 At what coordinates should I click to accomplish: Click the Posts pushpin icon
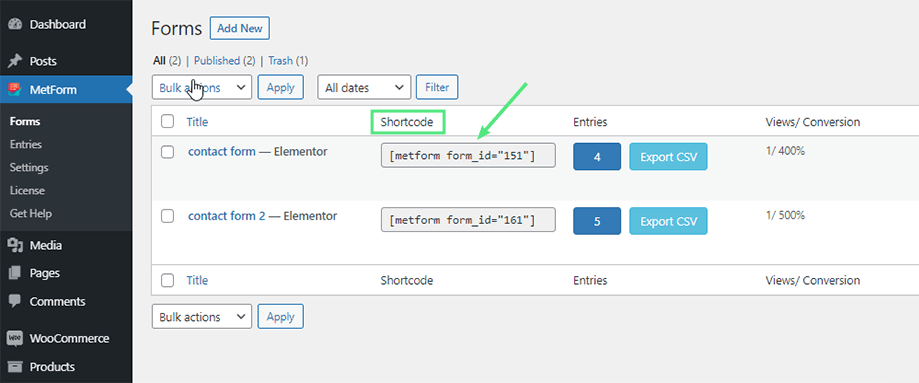click(x=15, y=61)
